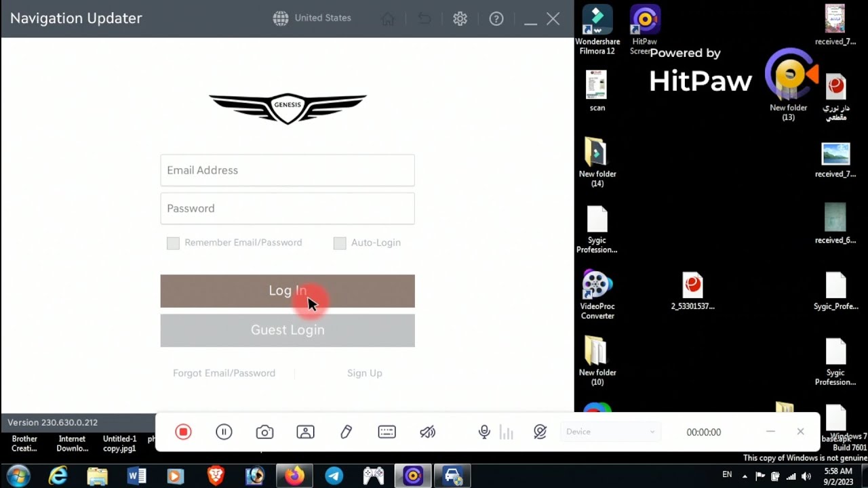Open File Explorer from taskbar
The width and height of the screenshot is (868, 488).
[97, 476]
